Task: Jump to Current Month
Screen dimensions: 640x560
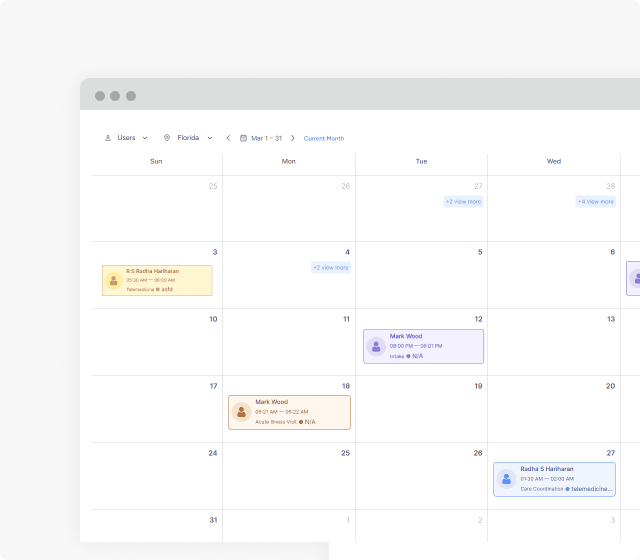Action: pyautogui.click(x=324, y=138)
